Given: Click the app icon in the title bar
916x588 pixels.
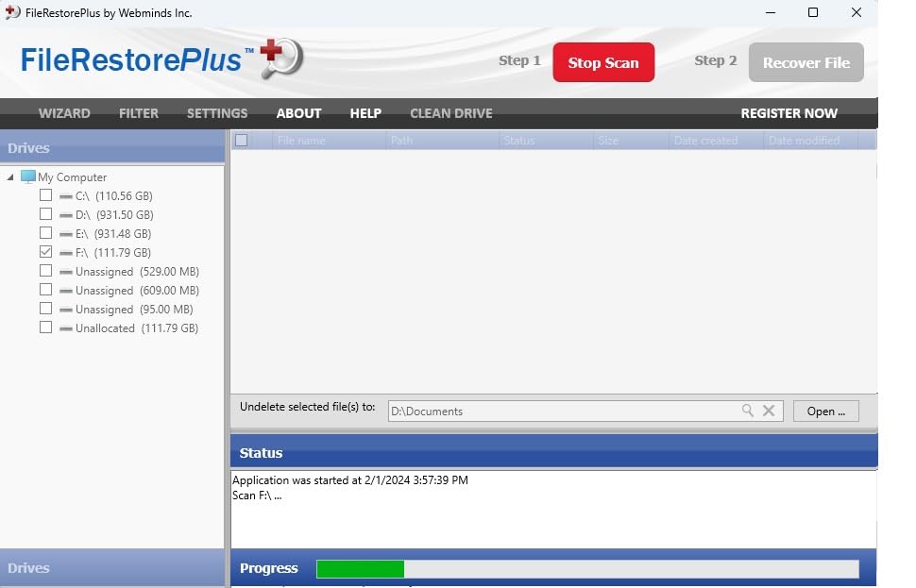Looking at the screenshot, I should point(13,12).
